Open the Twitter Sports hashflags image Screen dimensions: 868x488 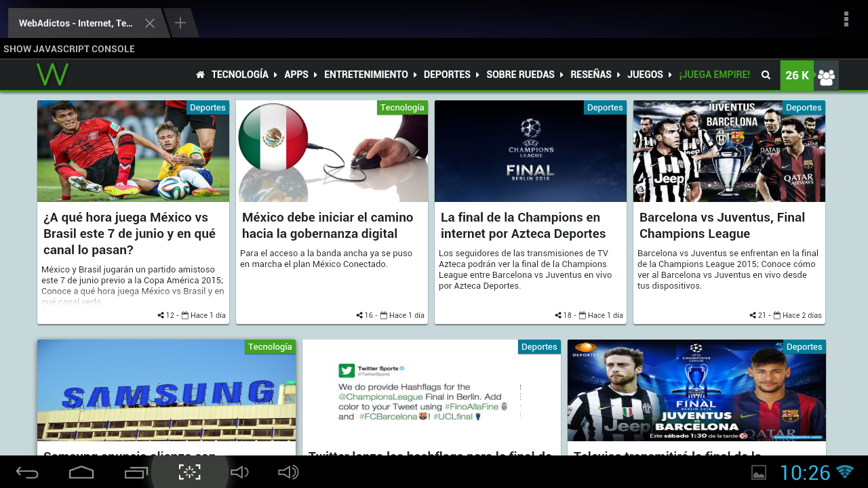pyautogui.click(x=431, y=390)
